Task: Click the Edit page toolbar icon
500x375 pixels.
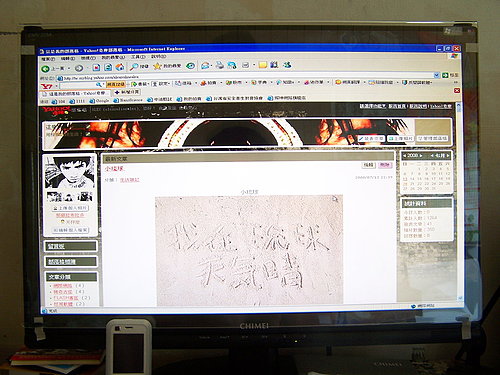Action: (x=232, y=65)
